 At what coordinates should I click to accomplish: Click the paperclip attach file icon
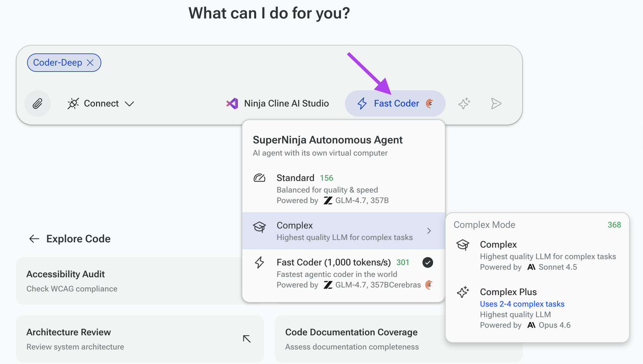pyautogui.click(x=38, y=104)
